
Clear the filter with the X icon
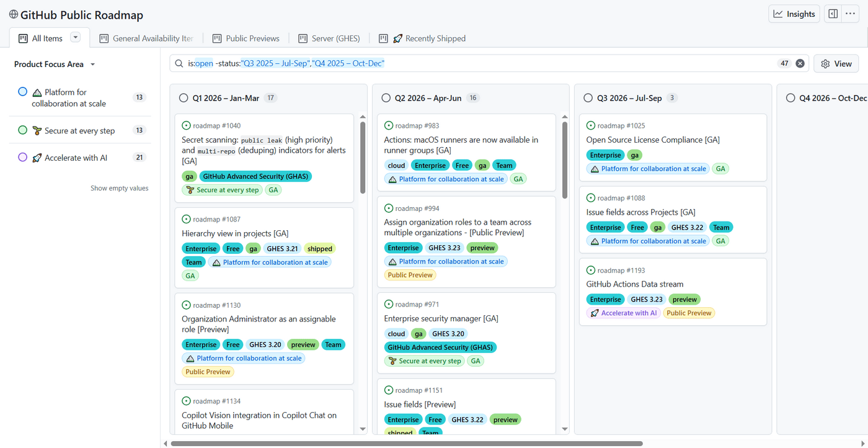coord(800,63)
